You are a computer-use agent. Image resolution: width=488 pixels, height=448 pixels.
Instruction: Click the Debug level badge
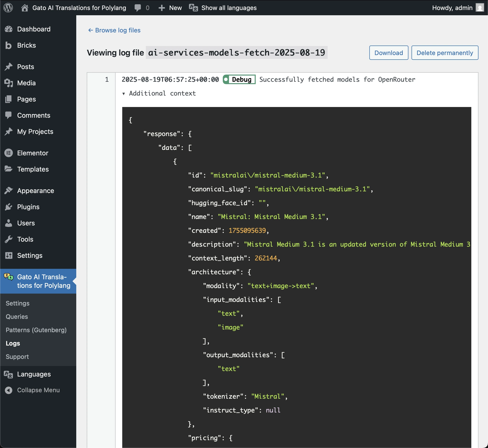click(239, 80)
